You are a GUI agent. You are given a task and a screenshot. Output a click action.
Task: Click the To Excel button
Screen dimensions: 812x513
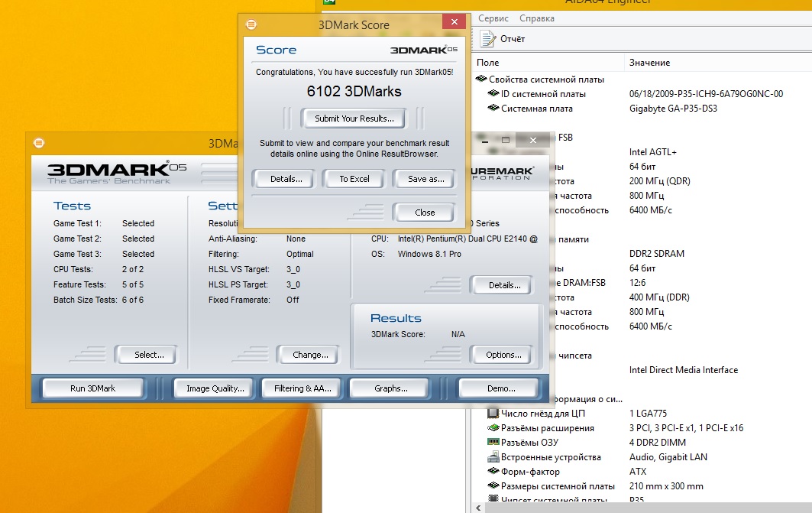coord(354,179)
